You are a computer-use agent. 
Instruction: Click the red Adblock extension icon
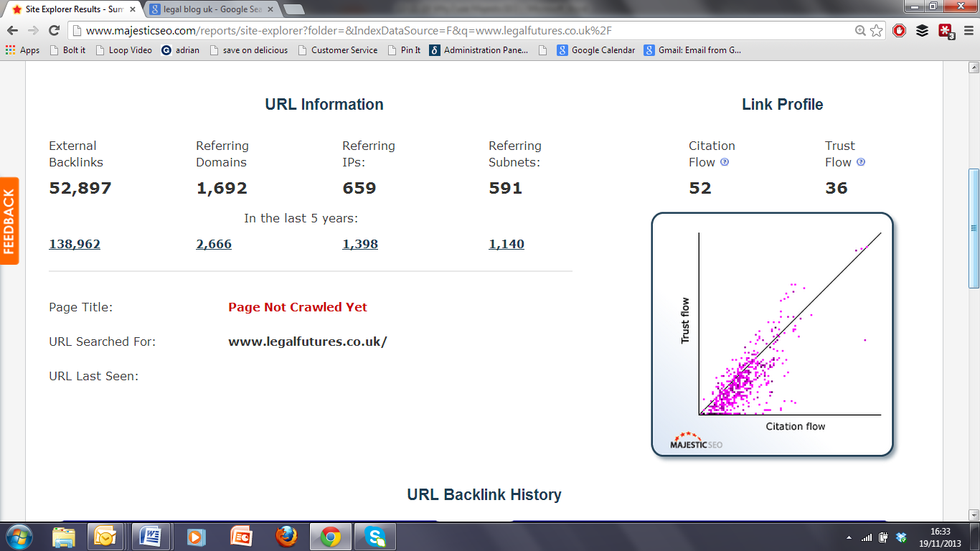900,30
